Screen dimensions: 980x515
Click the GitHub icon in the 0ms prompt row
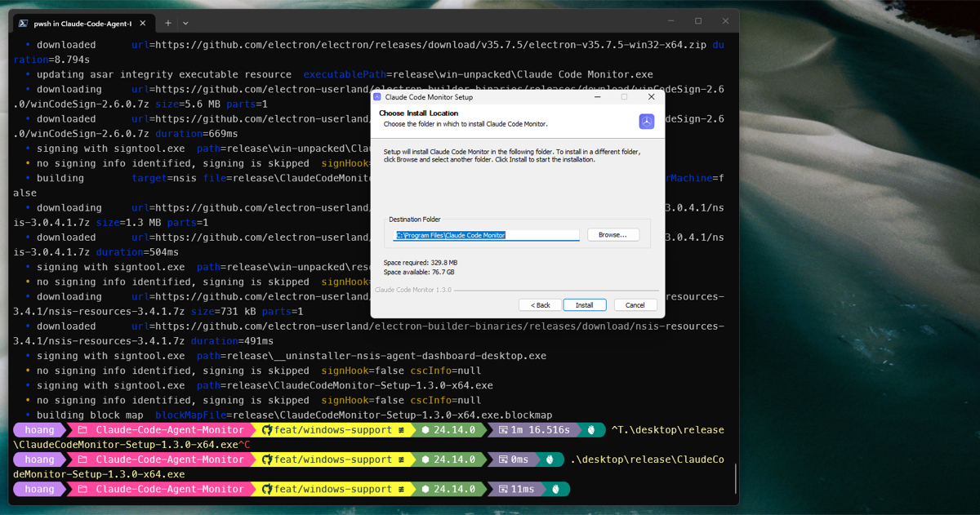(x=267, y=460)
